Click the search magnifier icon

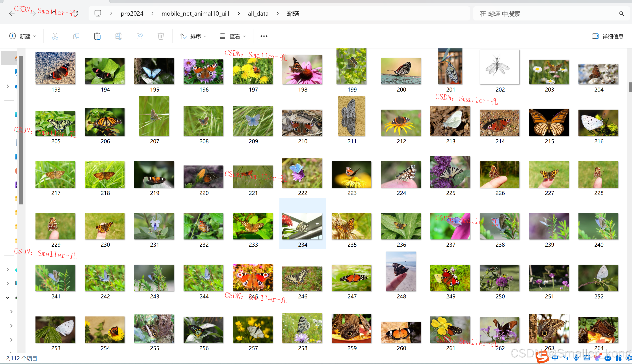[621, 13]
